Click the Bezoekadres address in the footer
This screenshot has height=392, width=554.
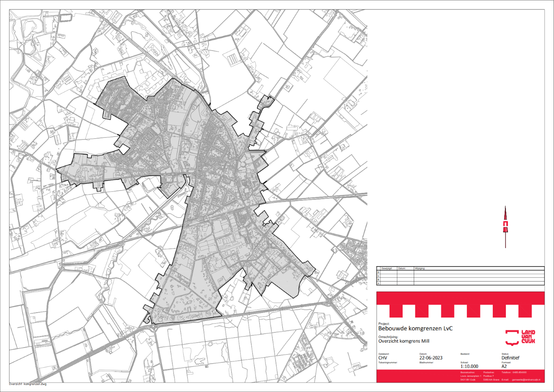point(471,376)
